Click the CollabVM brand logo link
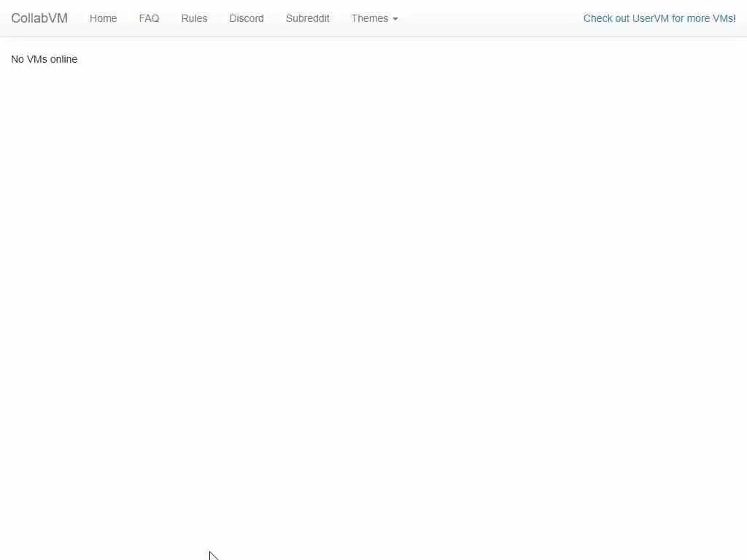This screenshot has height=560, width=747. pos(39,18)
